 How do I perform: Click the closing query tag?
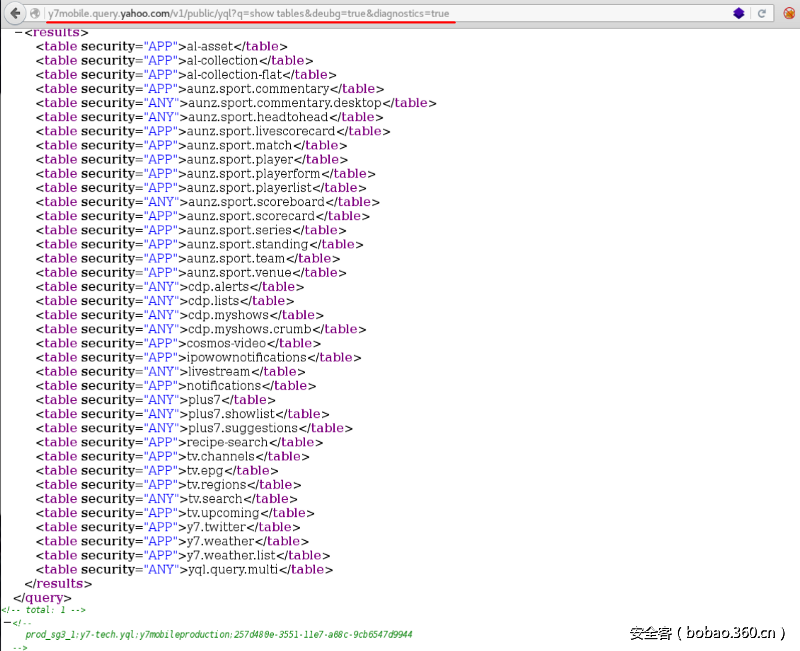(42, 598)
